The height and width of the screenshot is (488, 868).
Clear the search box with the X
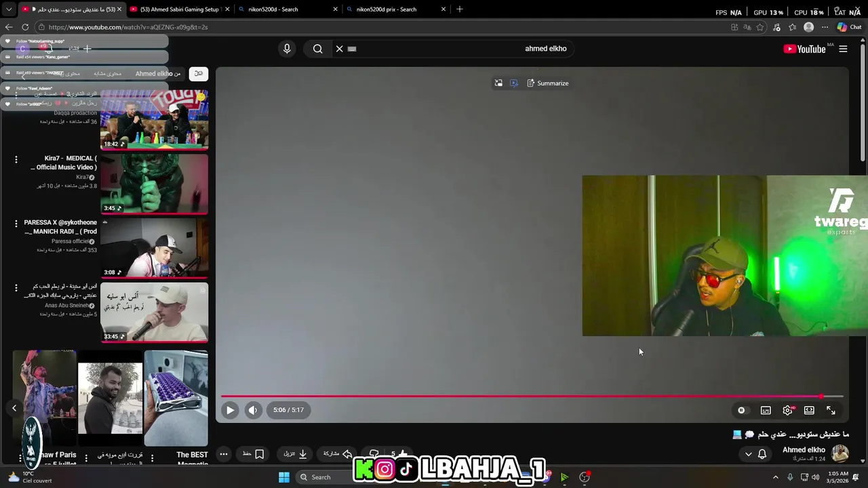[340, 49]
